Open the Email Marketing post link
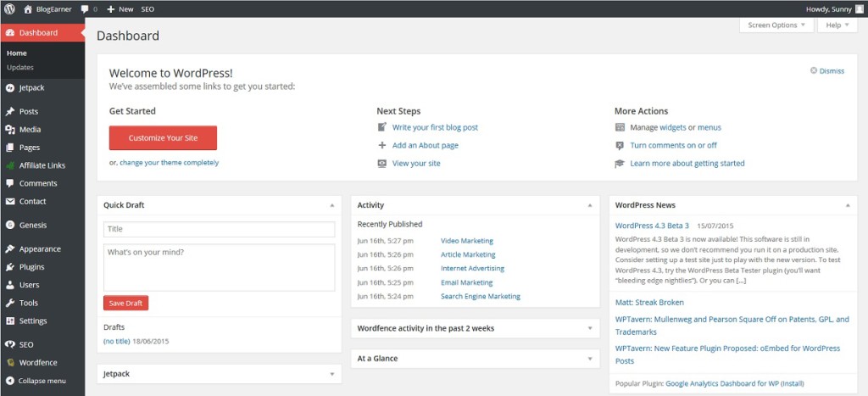Image resolution: width=868 pixels, height=396 pixels. point(467,282)
